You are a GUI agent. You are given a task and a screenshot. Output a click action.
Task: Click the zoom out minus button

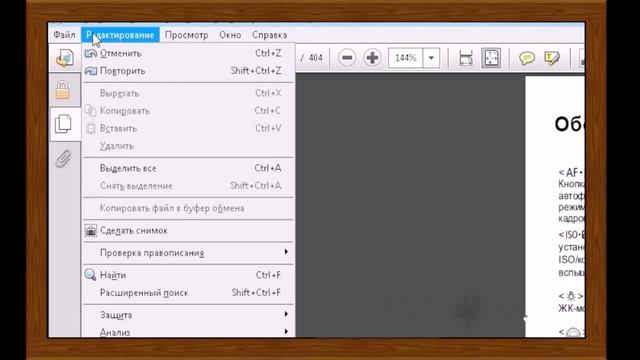[347, 58]
